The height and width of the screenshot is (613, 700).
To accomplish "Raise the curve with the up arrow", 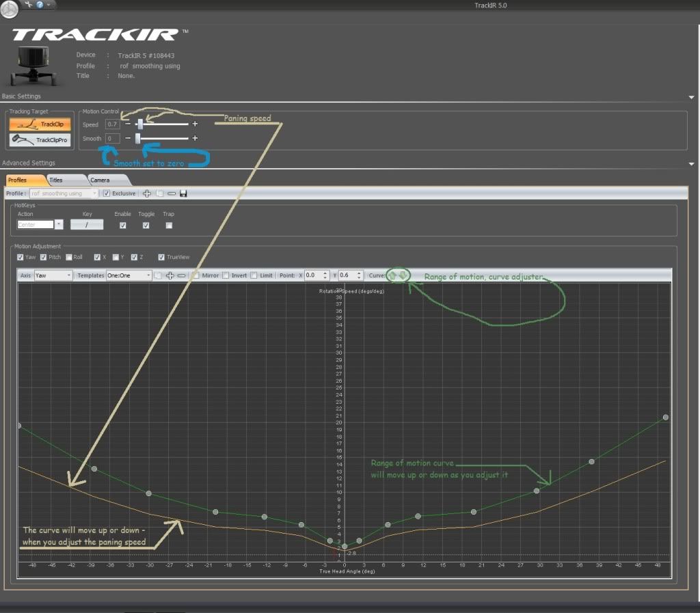I will point(393,275).
